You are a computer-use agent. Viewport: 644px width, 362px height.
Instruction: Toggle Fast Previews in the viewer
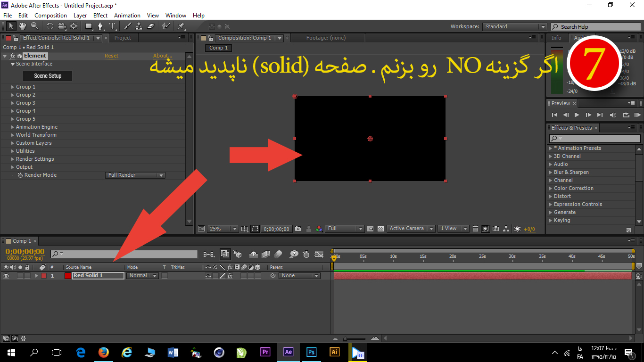(x=485, y=229)
